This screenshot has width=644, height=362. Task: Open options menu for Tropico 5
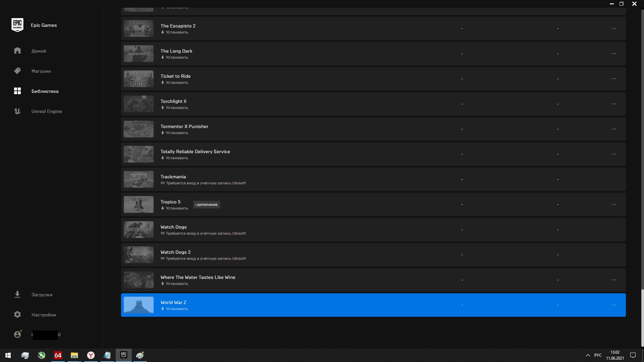tap(614, 204)
